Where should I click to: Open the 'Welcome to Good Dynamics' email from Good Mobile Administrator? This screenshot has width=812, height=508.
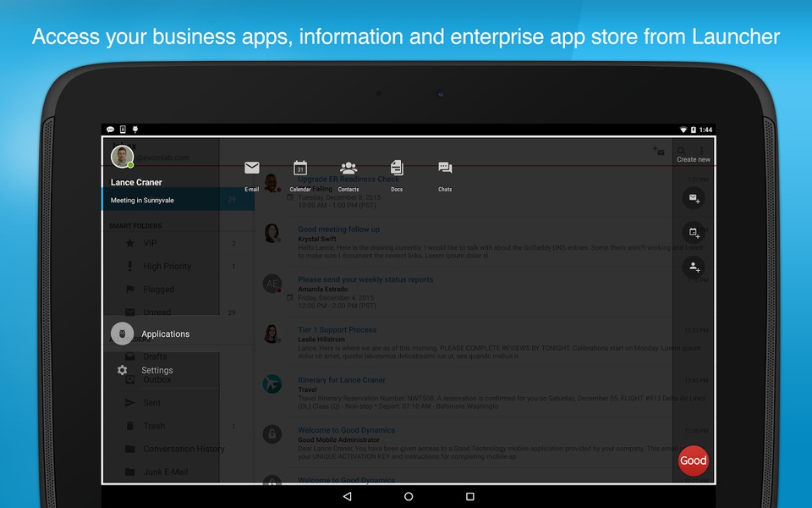(484, 443)
